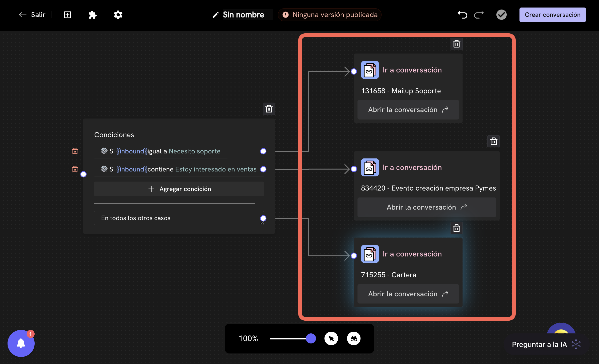Image resolution: width=599 pixels, height=364 pixels.
Task: Edit the 'Sin nombre' title field
Action: tap(244, 15)
